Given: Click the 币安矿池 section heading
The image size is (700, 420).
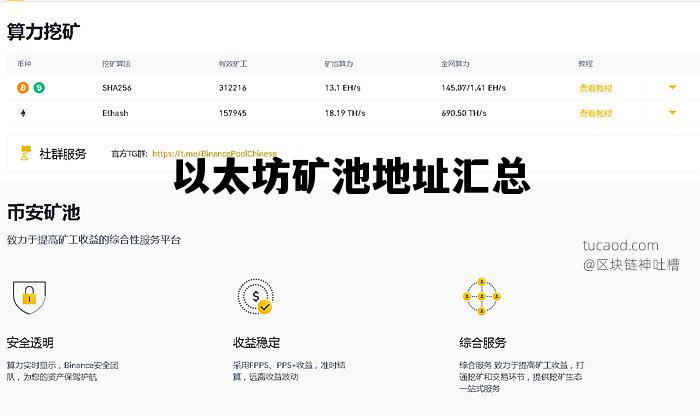Looking at the screenshot, I should point(43,212).
